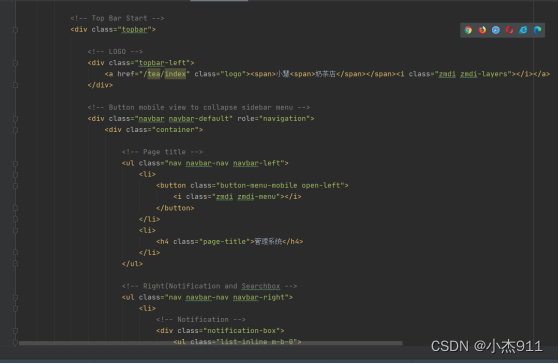Open page preview in Safari browser icon
The width and height of the screenshot is (559, 364).
point(496,30)
